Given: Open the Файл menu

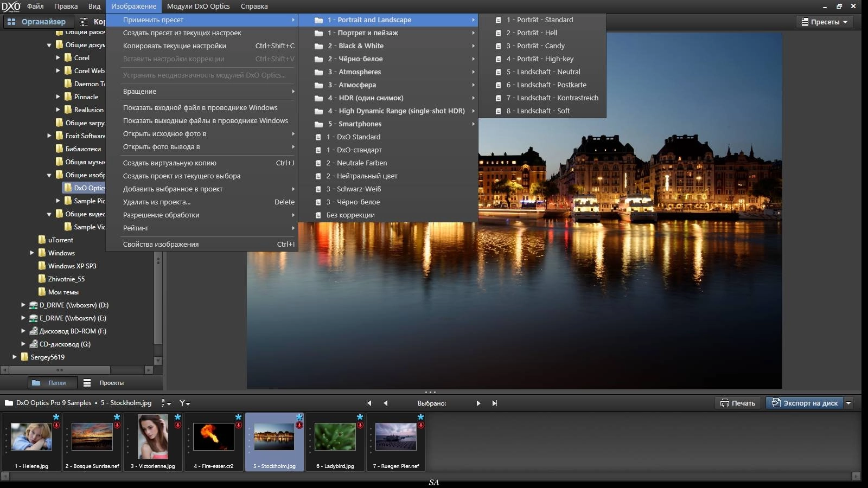Looking at the screenshot, I should coord(35,7).
